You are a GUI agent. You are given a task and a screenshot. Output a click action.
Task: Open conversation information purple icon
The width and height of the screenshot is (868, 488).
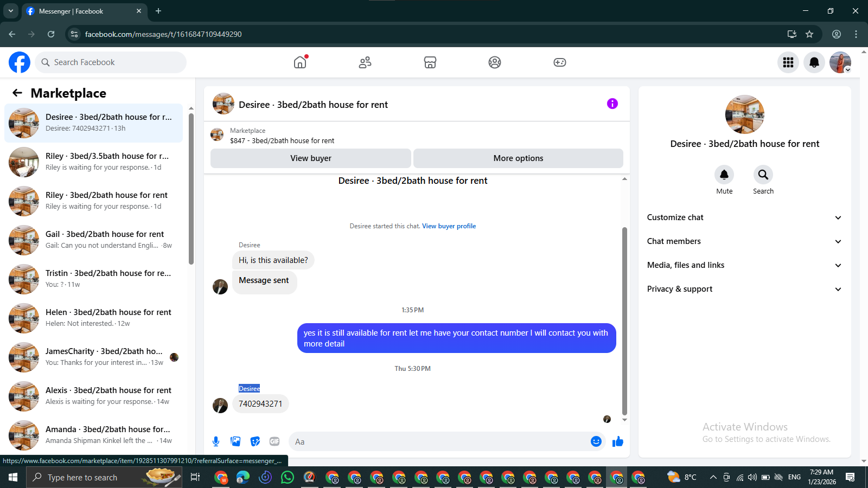(x=612, y=104)
